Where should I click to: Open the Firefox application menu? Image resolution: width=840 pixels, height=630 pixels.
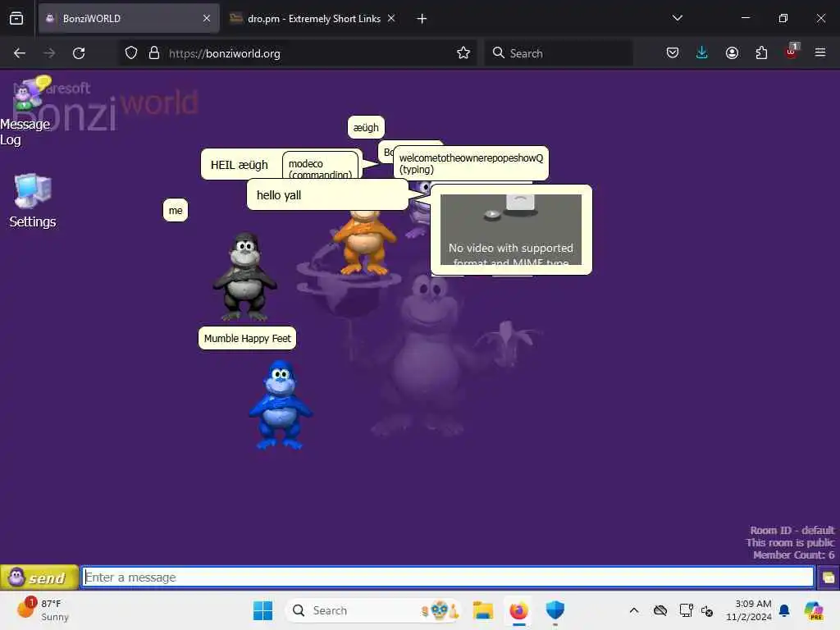(x=820, y=53)
